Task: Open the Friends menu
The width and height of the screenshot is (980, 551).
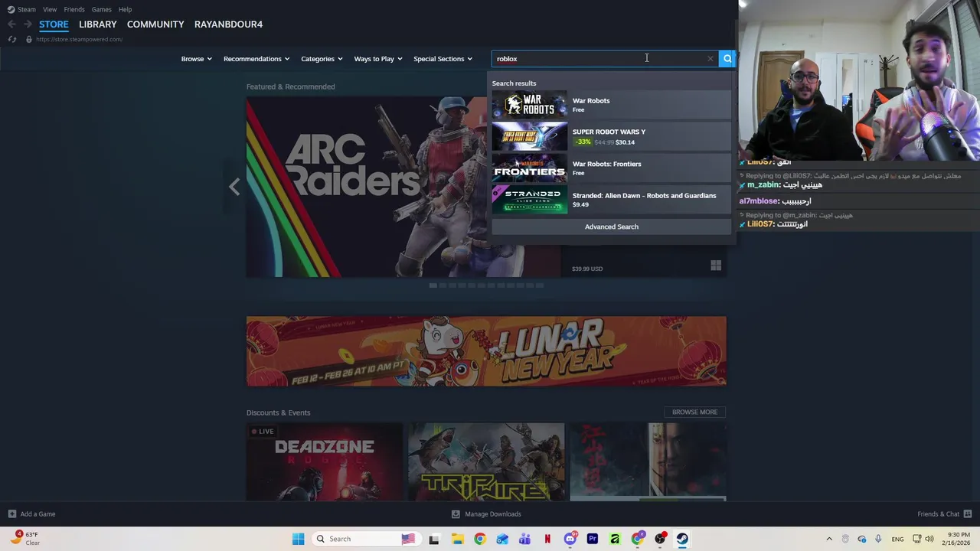Action: point(74,9)
